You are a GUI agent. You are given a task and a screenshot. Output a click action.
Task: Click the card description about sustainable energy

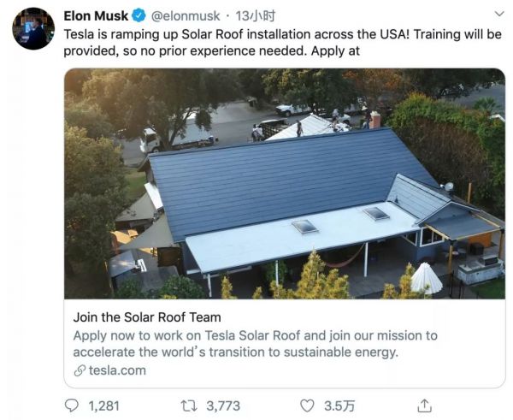255,344
